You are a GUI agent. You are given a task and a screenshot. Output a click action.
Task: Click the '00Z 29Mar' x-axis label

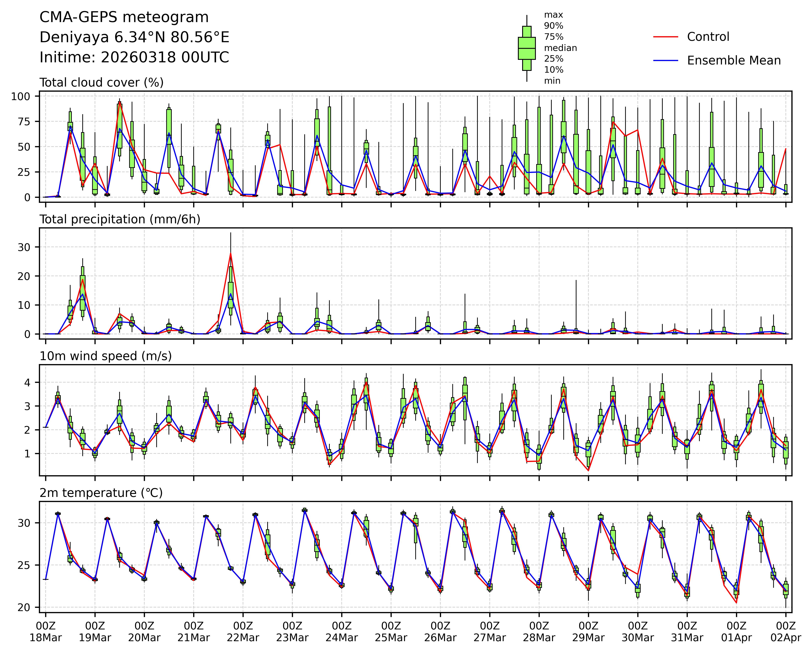[588, 632]
